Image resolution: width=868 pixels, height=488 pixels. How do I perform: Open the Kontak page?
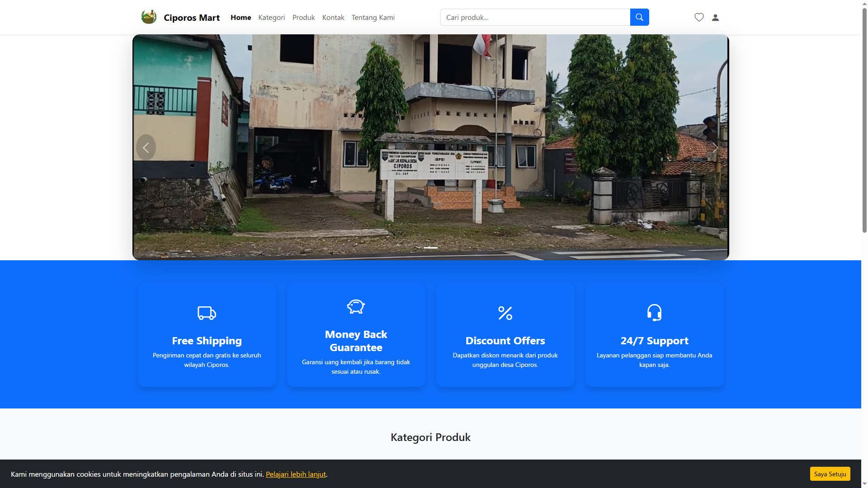(x=333, y=17)
